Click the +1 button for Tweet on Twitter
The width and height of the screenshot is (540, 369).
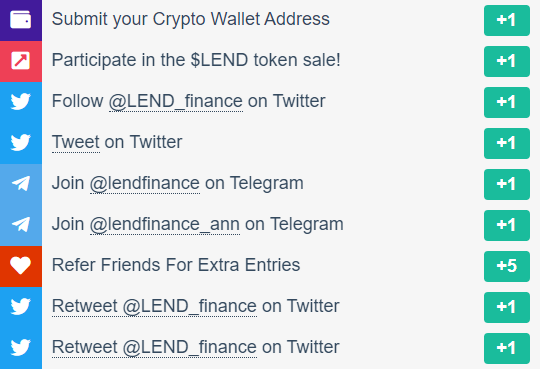point(507,143)
